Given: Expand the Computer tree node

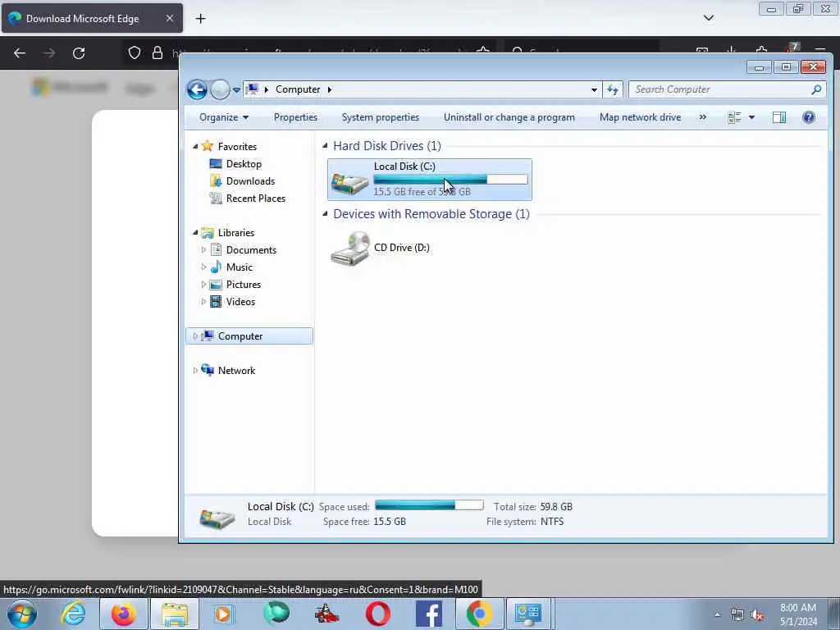Looking at the screenshot, I should [x=195, y=336].
